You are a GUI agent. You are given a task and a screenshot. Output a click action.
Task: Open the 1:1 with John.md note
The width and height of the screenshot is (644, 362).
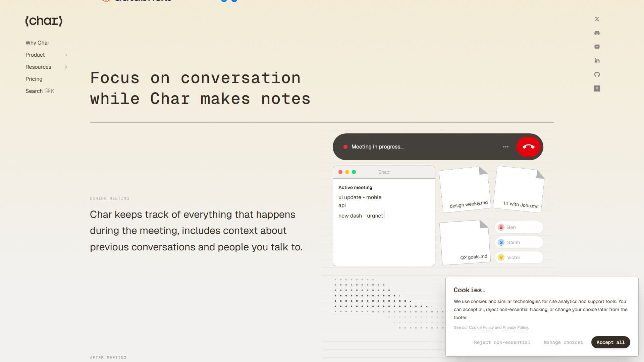[x=519, y=189]
